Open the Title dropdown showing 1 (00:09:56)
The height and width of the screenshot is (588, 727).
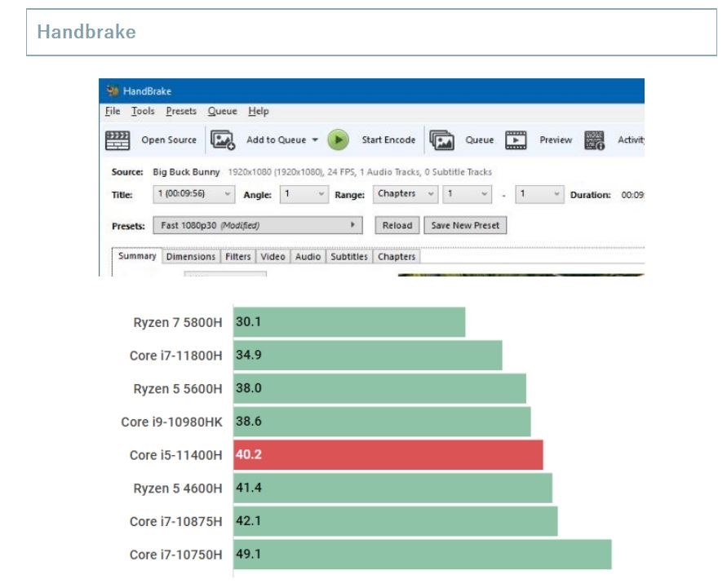[194, 194]
